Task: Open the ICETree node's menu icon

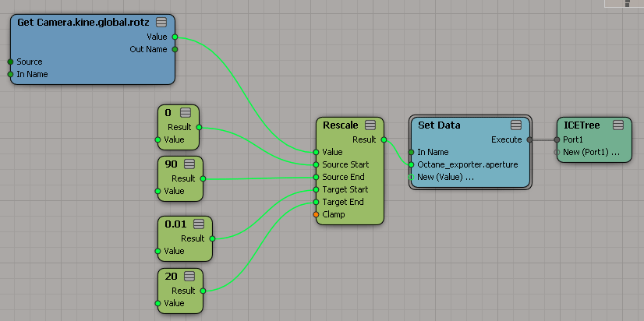Action: point(618,125)
